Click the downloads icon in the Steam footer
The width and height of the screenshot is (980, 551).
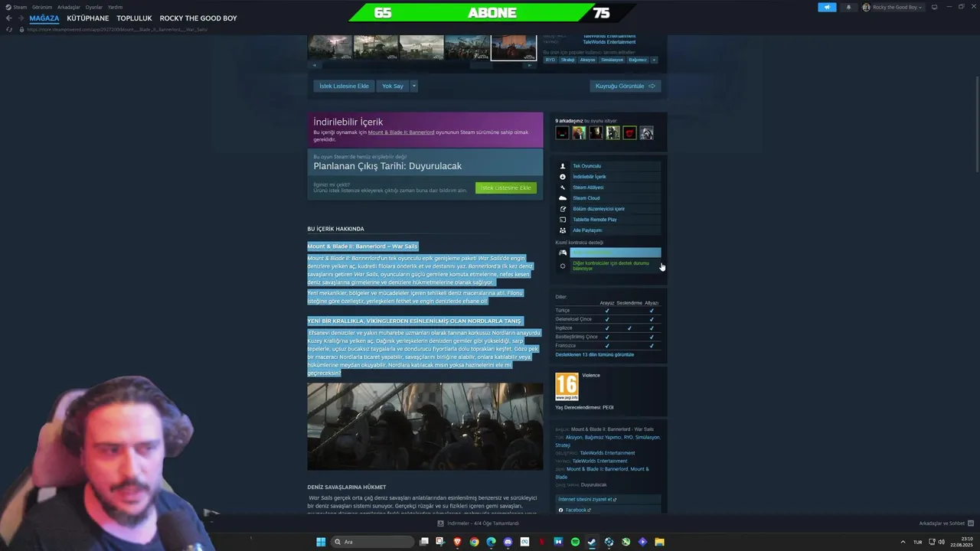440,523
